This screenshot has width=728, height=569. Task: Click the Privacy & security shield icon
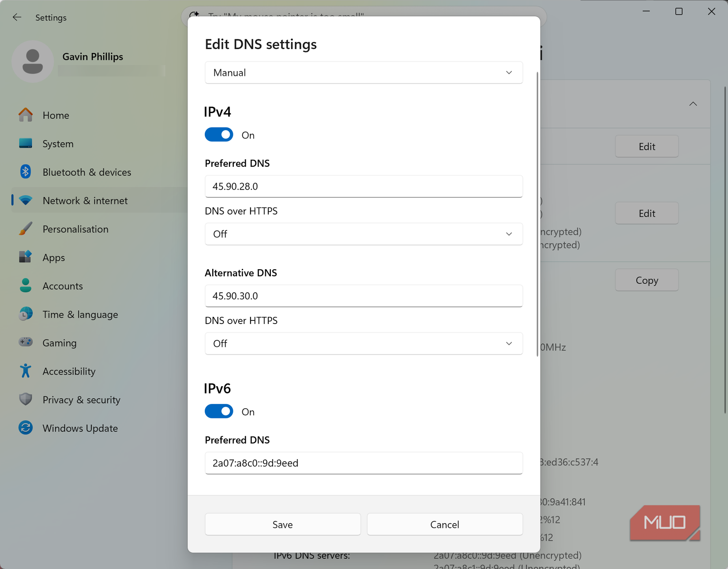26,399
